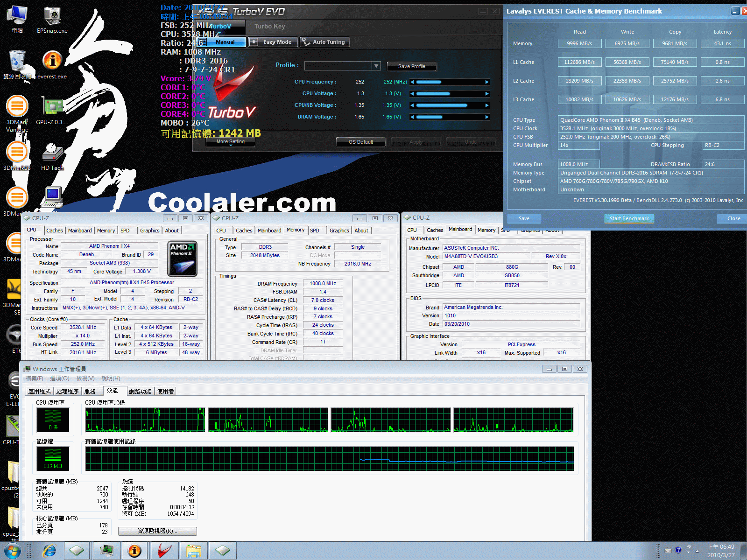The width and height of the screenshot is (747, 560).
Task: Click Manual mode icon in TurboV
Action: (202, 42)
